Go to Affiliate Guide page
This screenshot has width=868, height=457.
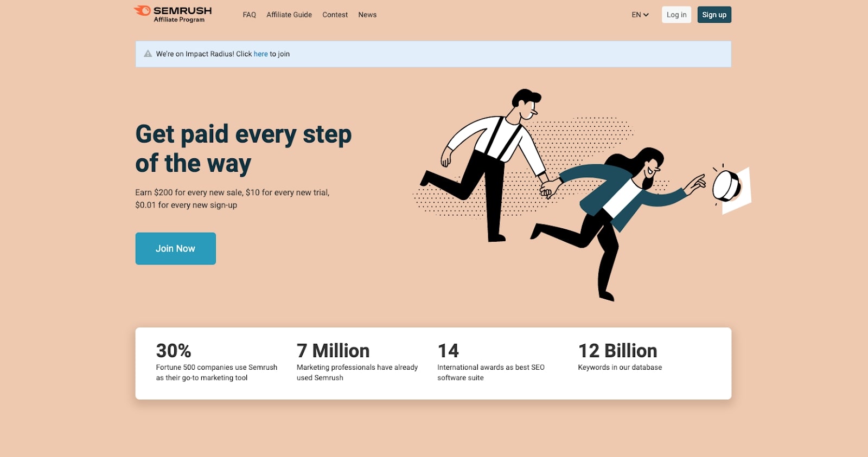click(x=289, y=15)
